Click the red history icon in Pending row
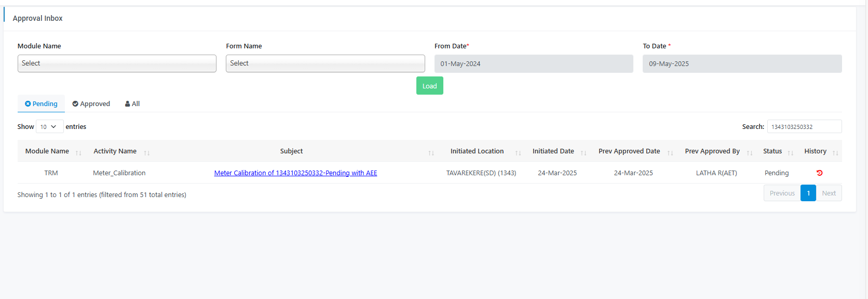This screenshot has width=868, height=299. (x=819, y=173)
